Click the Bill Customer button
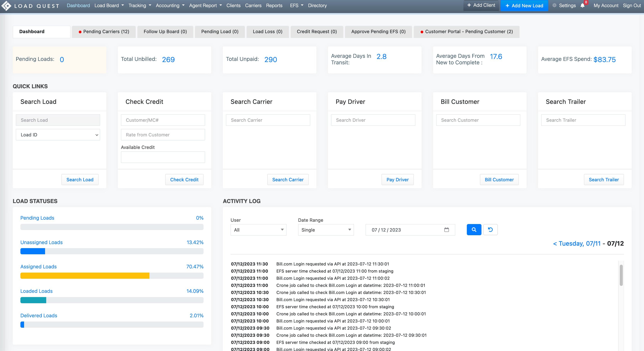The height and width of the screenshot is (351, 644). coord(499,180)
